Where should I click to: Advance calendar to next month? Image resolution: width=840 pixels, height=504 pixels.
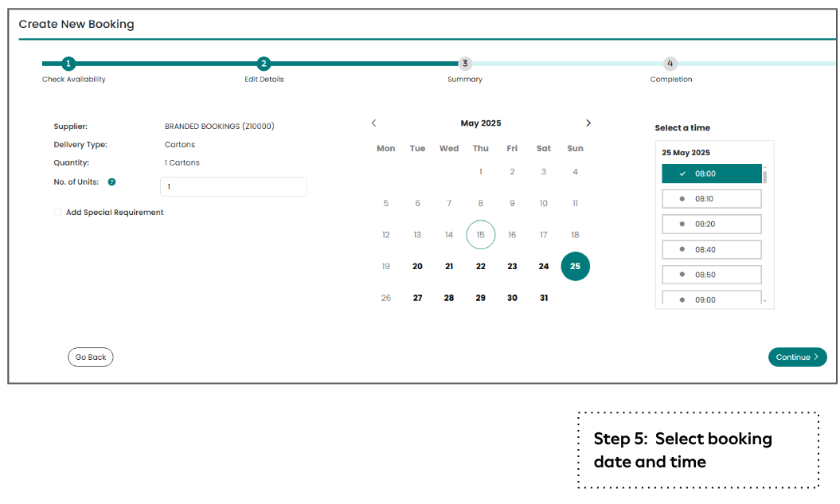(588, 123)
